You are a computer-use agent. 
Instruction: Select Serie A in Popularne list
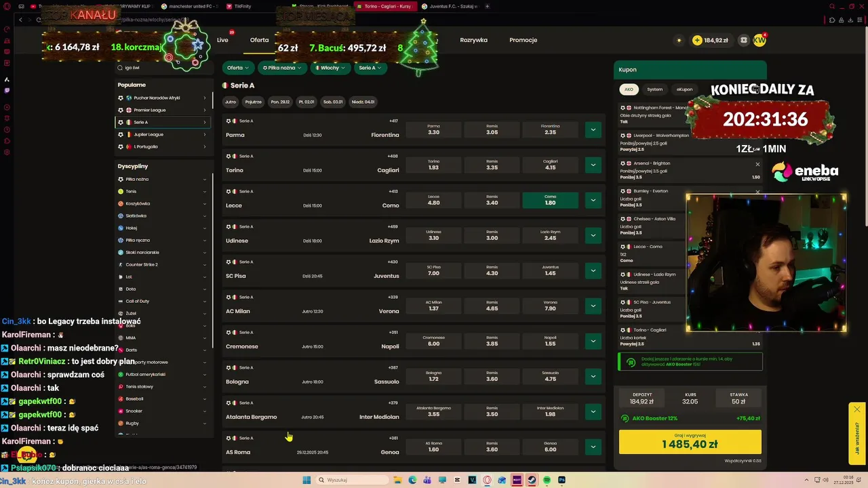point(163,122)
